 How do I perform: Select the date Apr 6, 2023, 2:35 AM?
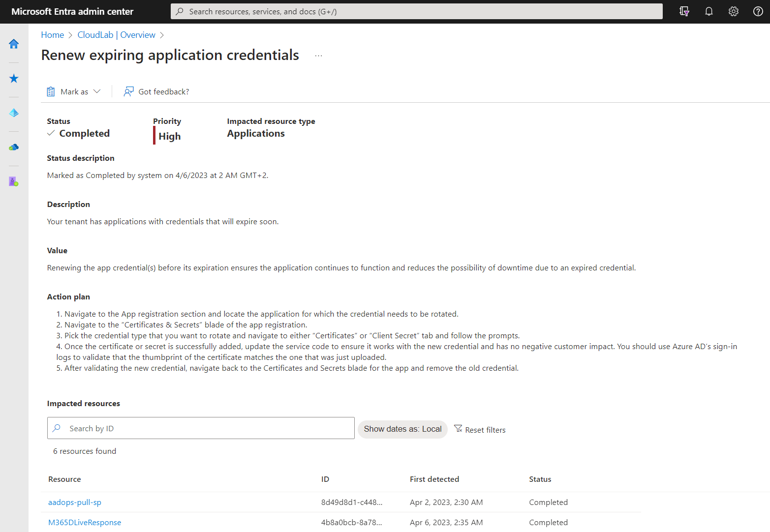click(446, 523)
